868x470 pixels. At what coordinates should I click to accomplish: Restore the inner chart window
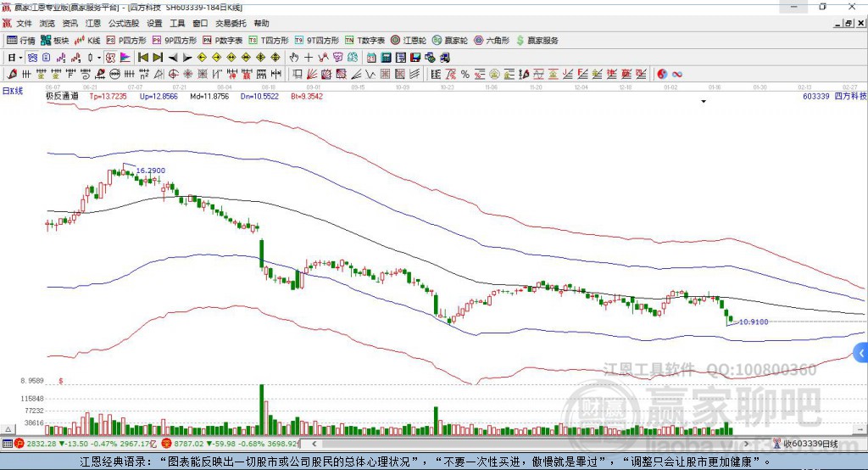[x=849, y=23]
